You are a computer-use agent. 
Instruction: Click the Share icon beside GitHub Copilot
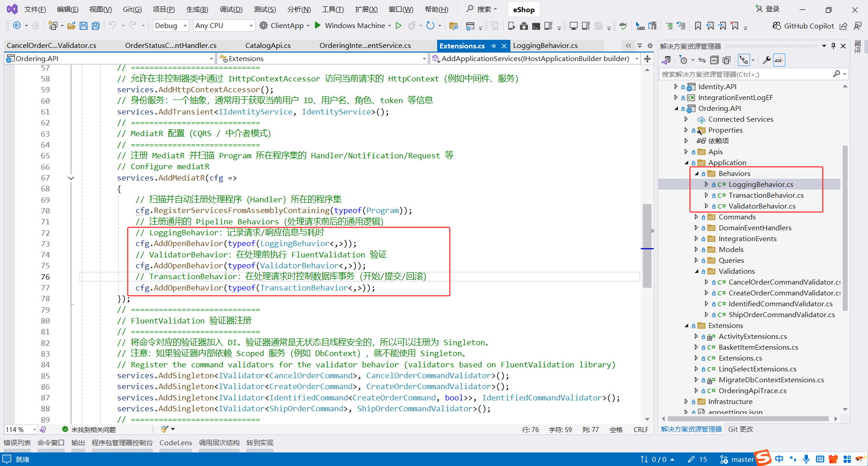point(844,26)
